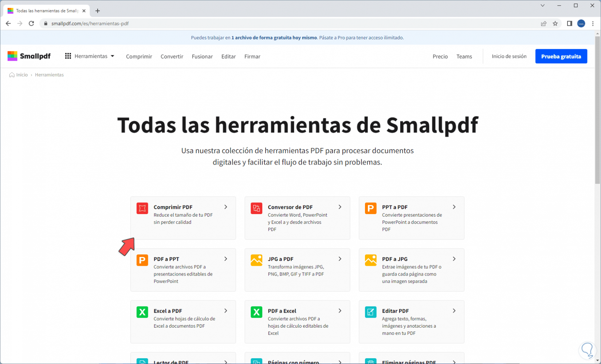
Task: Expand the Comprimir PDF card arrow
Action: coord(226,207)
